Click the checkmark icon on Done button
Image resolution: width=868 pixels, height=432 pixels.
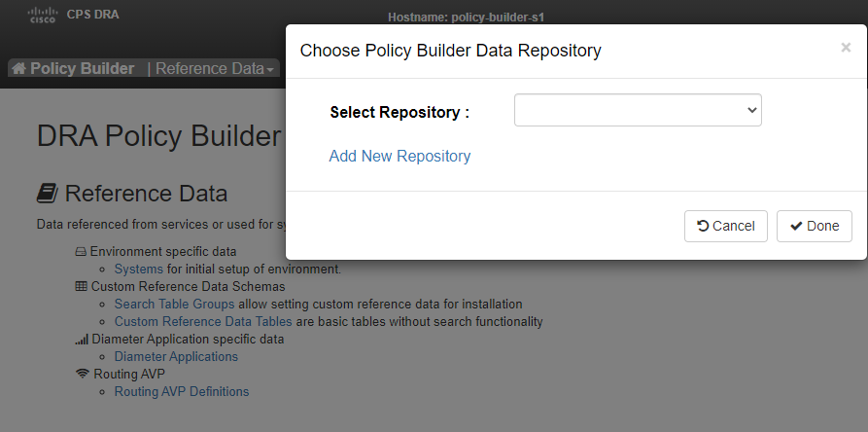[x=796, y=226]
